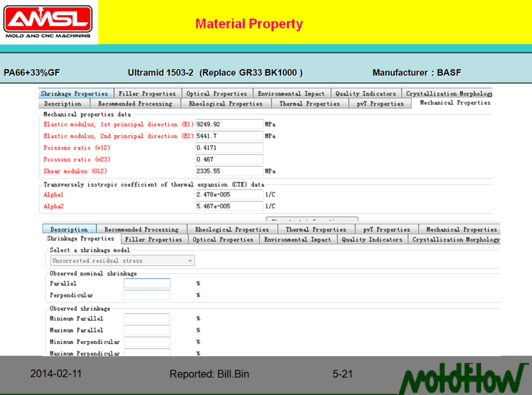Click the Minimum Parallel shrinkage field
The width and height of the screenshot is (532, 395).
[147, 318]
